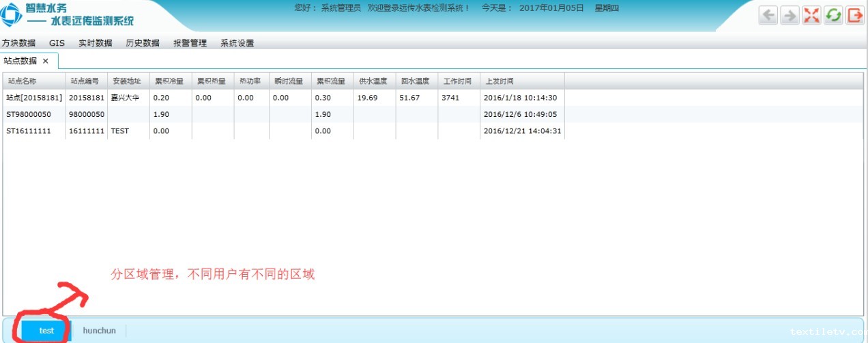The height and width of the screenshot is (343, 868).
Task: Sort by the 上发时间 column header
Action: tap(499, 81)
